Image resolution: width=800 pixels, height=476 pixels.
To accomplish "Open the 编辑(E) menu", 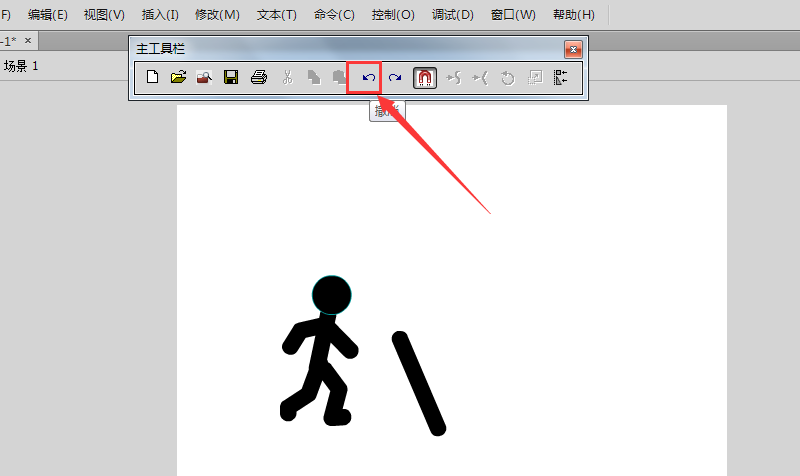I will pyautogui.click(x=47, y=15).
